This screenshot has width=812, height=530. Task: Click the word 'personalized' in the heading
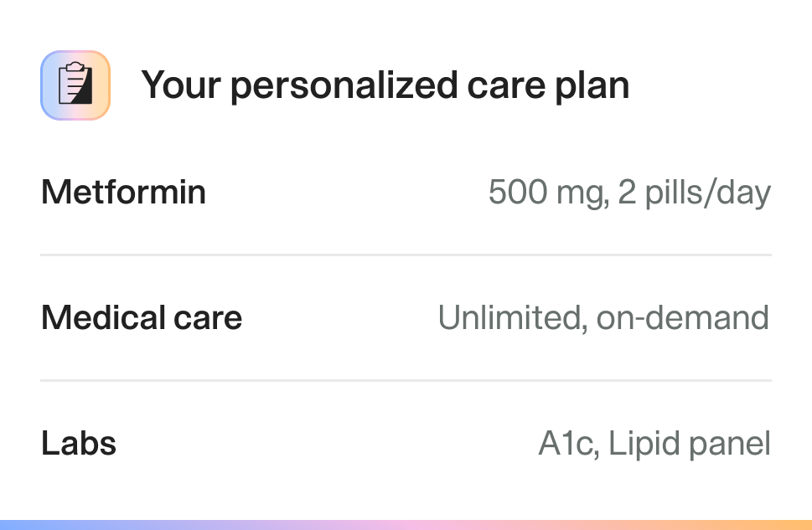point(344,87)
